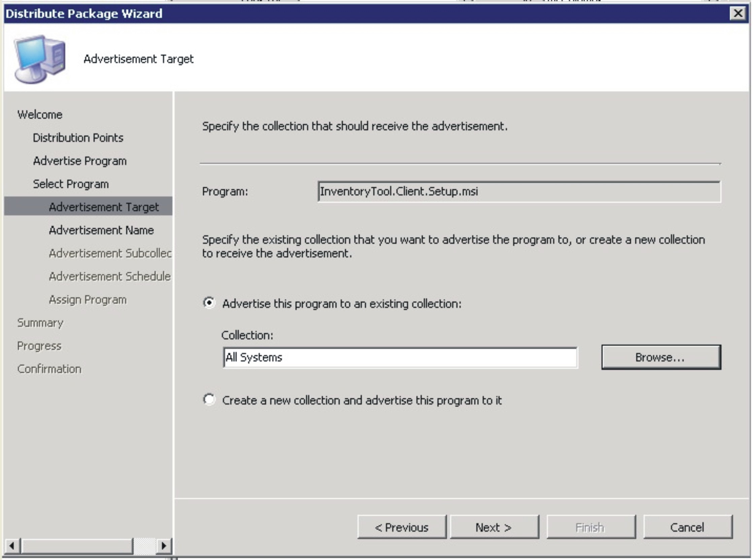Open the Summary step
Screen dimensions: 753x560
[x=40, y=323]
